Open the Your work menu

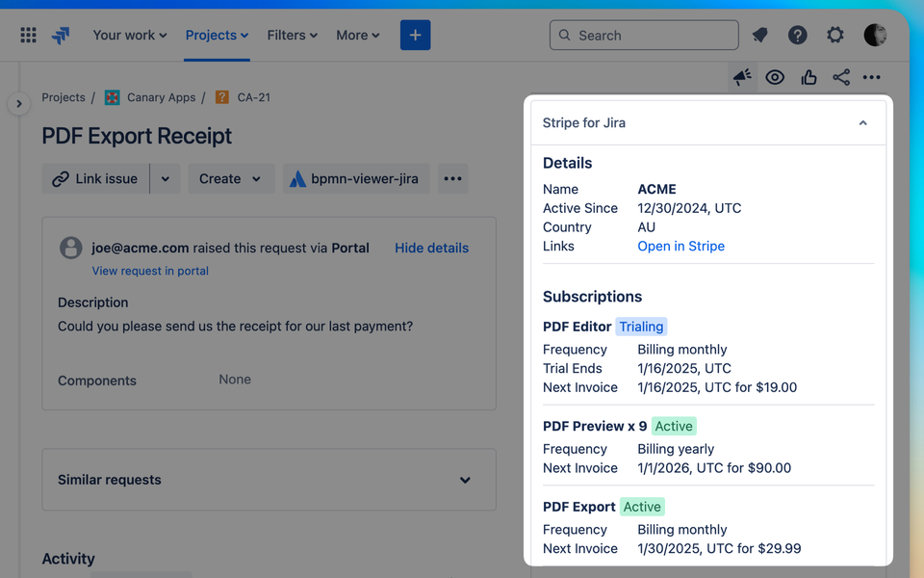click(130, 36)
